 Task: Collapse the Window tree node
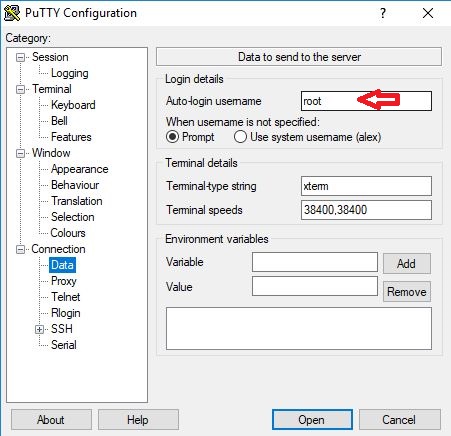(x=20, y=153)
